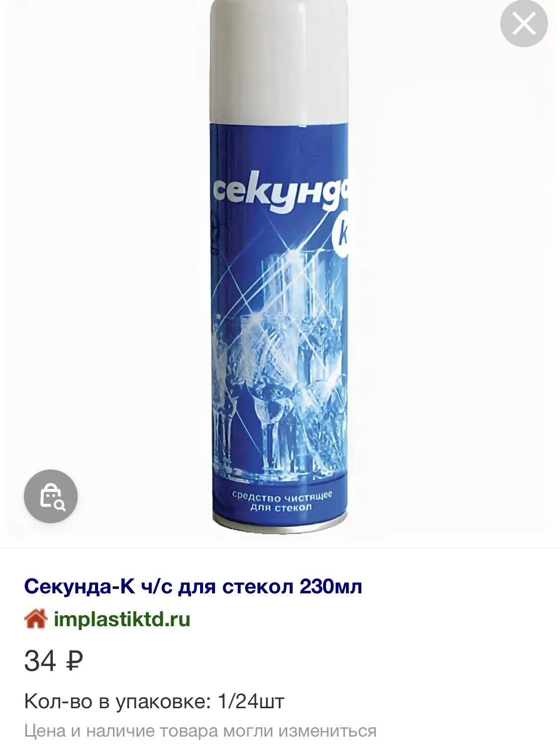Click the средство чистящее для стекол label
The height and width of the screenshot is (756, 560).
pyautogui.click(x=282, y=501)
